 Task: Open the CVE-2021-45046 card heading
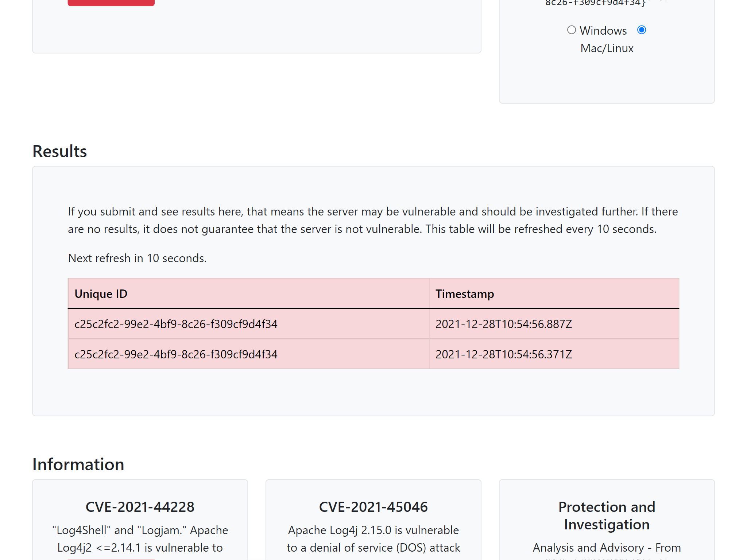tap(373, 506)
